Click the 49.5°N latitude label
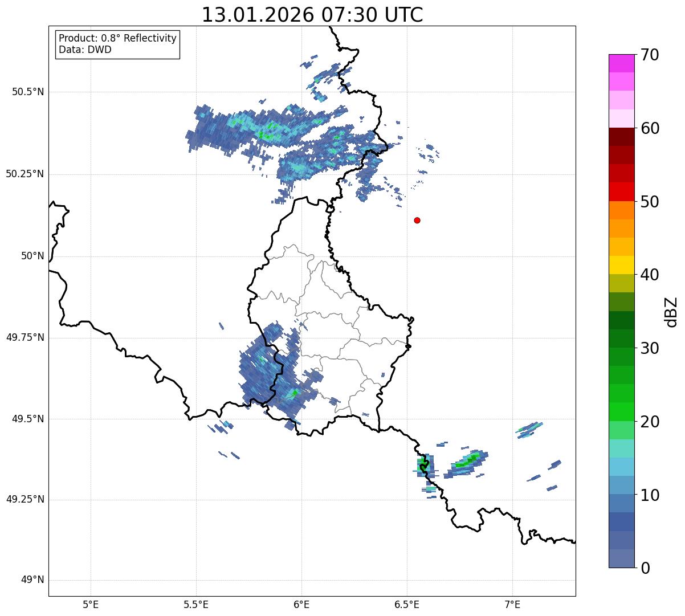Image resolution: width=685 pixels, height=616 pixels. click(27, 419)
